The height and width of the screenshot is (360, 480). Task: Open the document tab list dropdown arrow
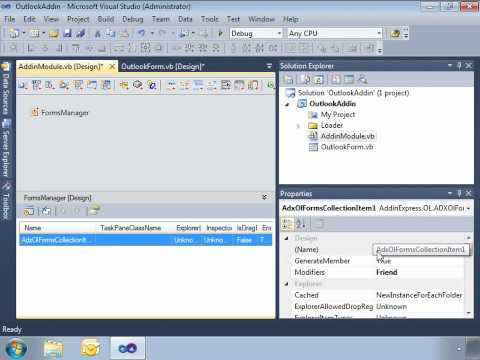(269, 66)
